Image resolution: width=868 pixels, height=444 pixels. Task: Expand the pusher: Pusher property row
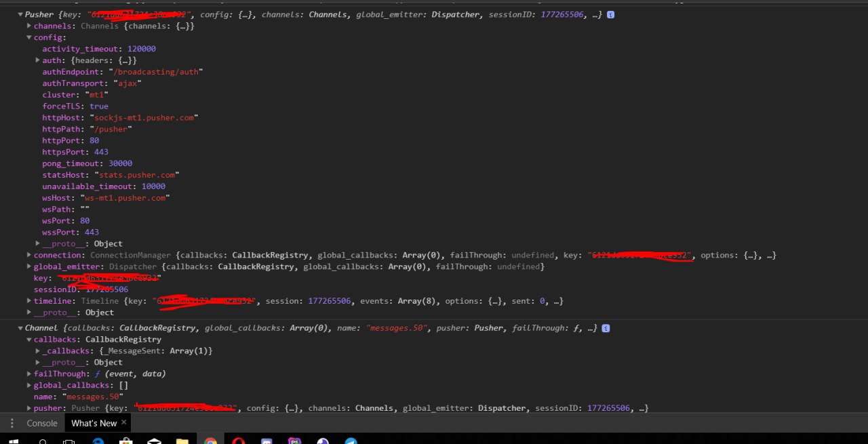(x=28, y=408)
